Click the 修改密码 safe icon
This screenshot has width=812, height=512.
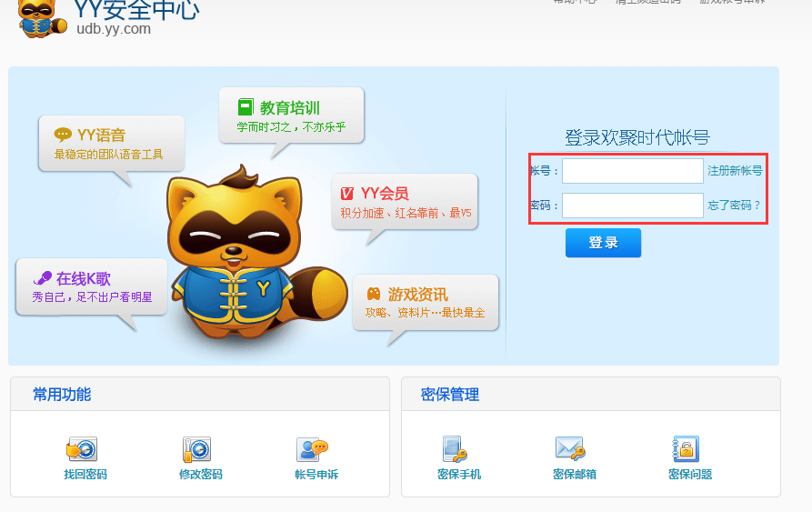coord(196,449)
